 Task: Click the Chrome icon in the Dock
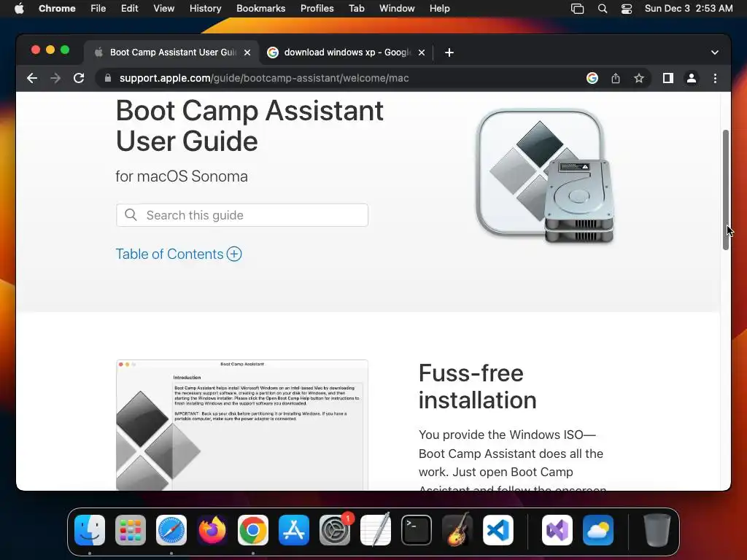point(253,530)
